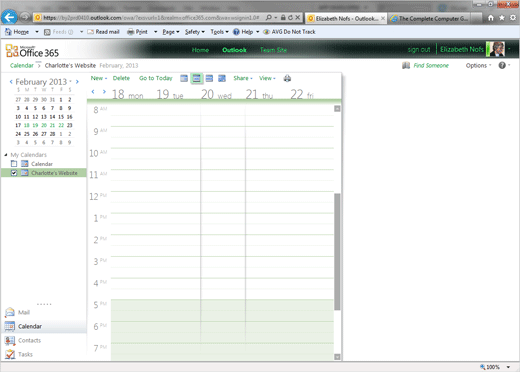Select the Elizabeth Nofs - Outlook browser tab
The width and height of the screenshot is (520, 372).
coord(346,18)
